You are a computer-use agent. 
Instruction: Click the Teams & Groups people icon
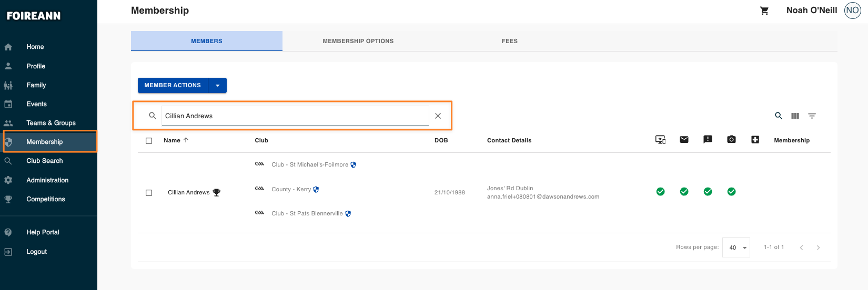pos(8,123)
